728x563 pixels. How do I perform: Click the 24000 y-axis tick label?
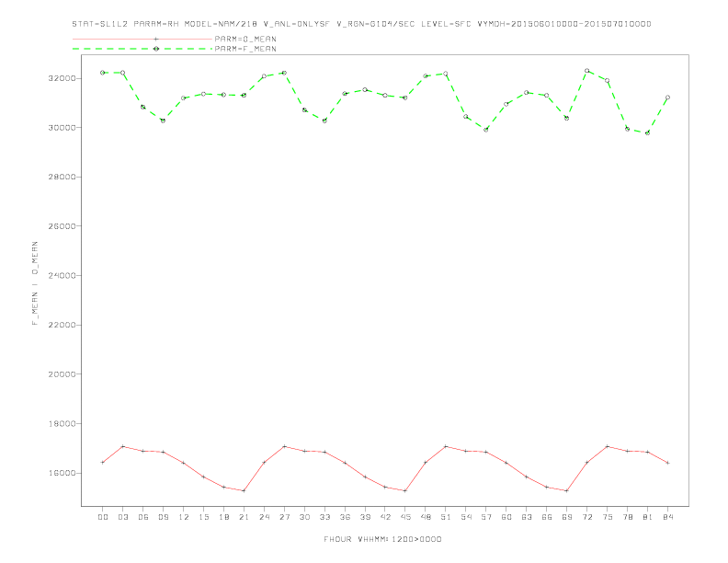click(63, 275)
